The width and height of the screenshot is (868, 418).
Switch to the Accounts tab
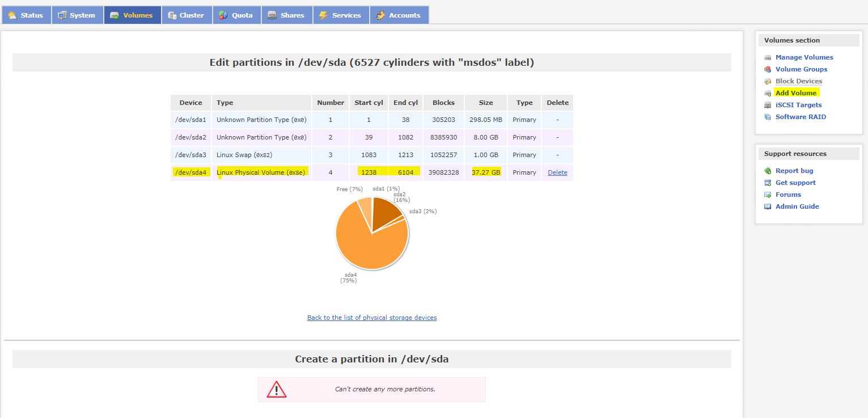(399, 15)
